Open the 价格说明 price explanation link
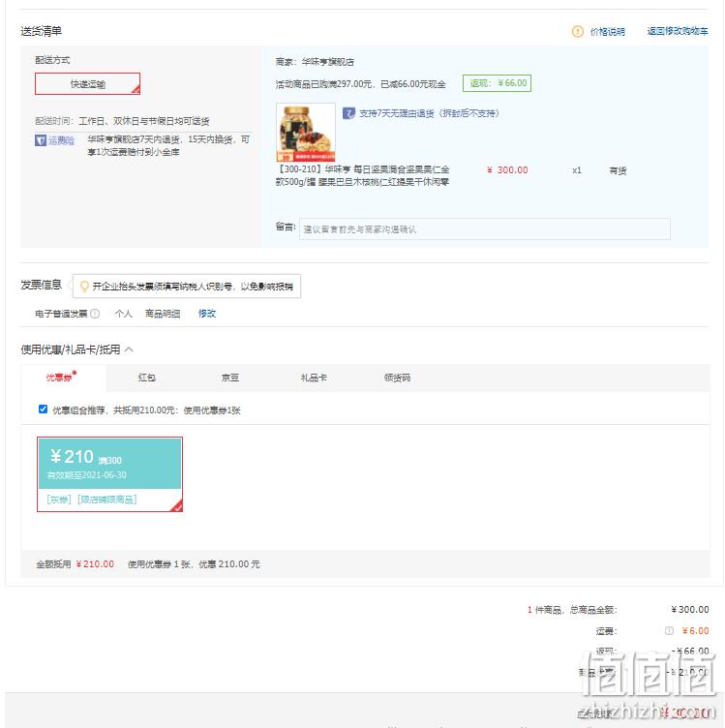 tap(607, 32)
